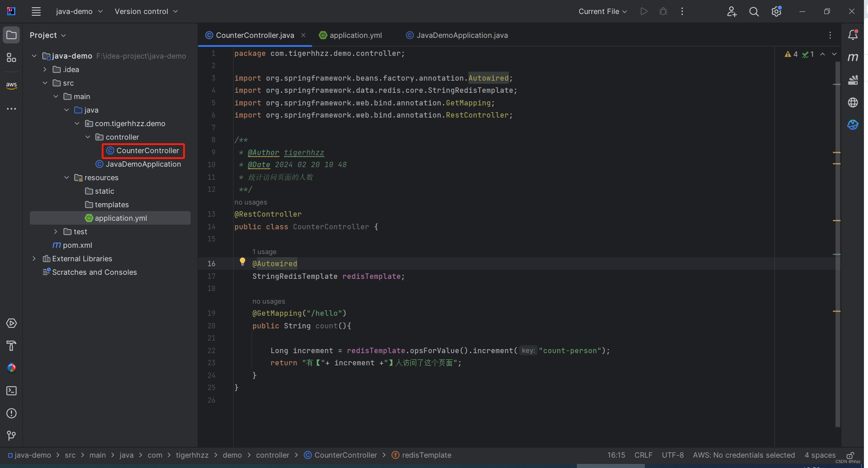The width and height of the screenshot is (868, 468).
Task: Open the AWS Toolkit sidebar icon
Action: coord(11,85)
